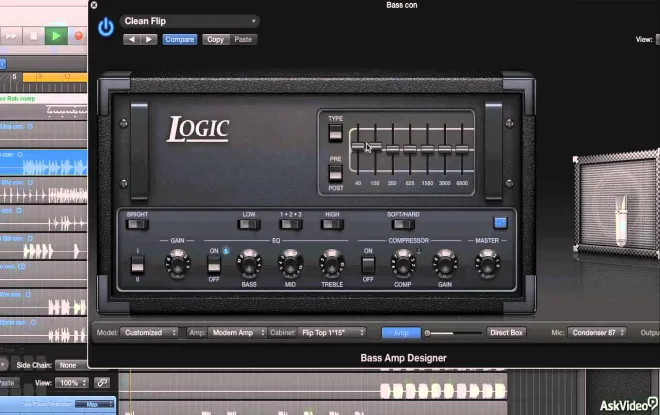Toggle the HIGH switch
This screenshot has width=660, height=415.
332,225
